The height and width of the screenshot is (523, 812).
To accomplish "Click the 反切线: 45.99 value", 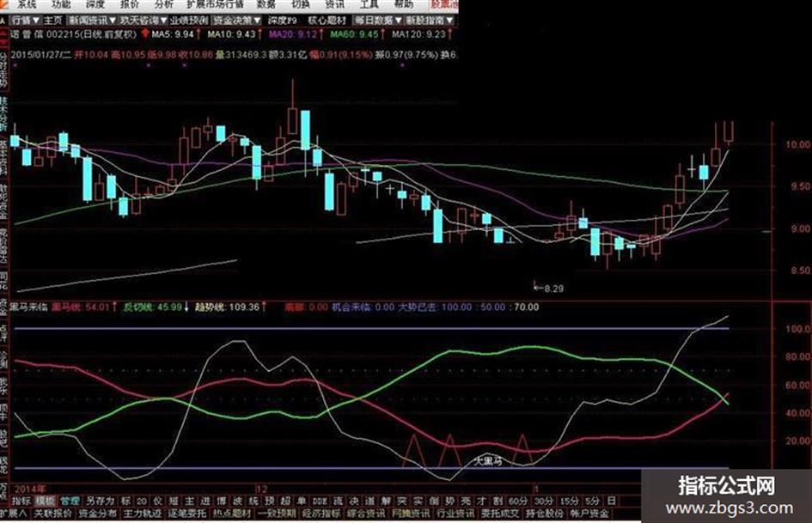I will click(153, 307).
